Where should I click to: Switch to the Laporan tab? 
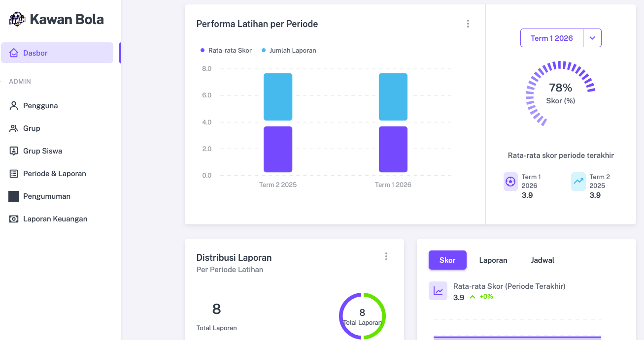click(x=493, y=260)
